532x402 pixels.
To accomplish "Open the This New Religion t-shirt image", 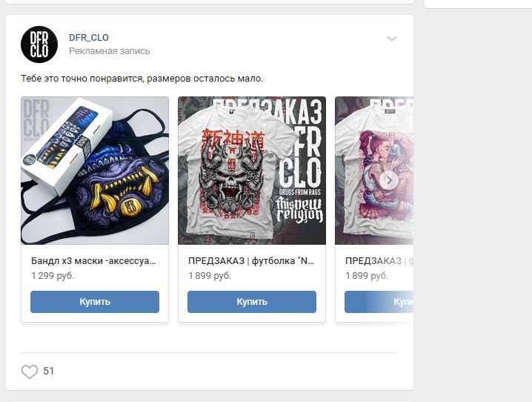I will click(252, 171).
